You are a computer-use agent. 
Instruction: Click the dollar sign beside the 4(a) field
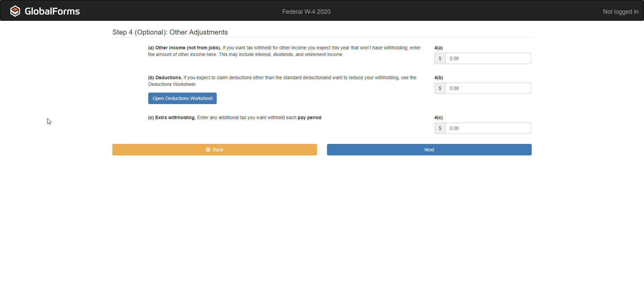[x=440, y=58]
